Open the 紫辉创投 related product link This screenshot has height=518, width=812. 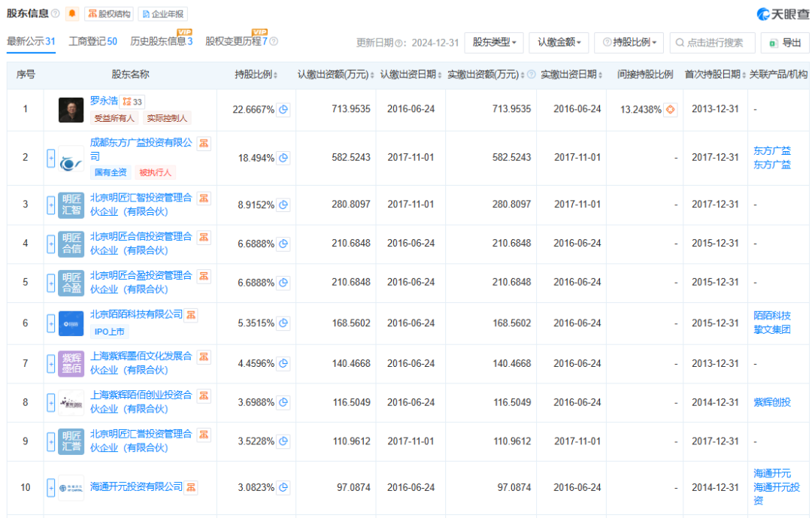772,402
